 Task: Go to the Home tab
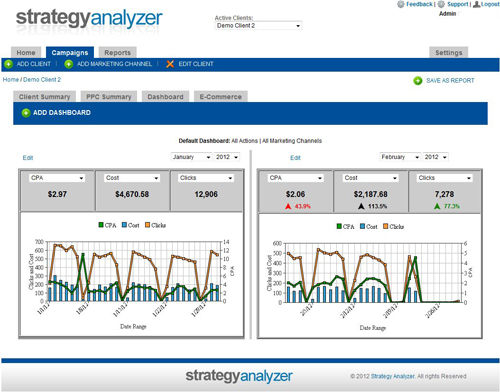click(26, 53)
